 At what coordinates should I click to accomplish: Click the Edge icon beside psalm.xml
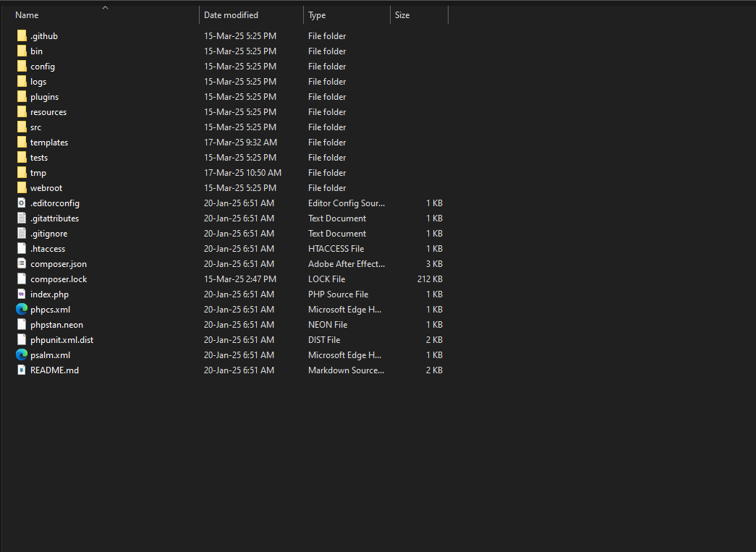pos(22,354)
